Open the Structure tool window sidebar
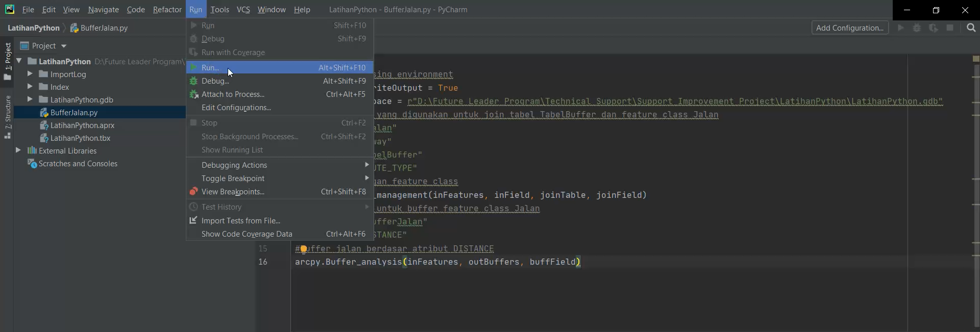The height and width of the screenshot is (332, 980). pos(8,117)
